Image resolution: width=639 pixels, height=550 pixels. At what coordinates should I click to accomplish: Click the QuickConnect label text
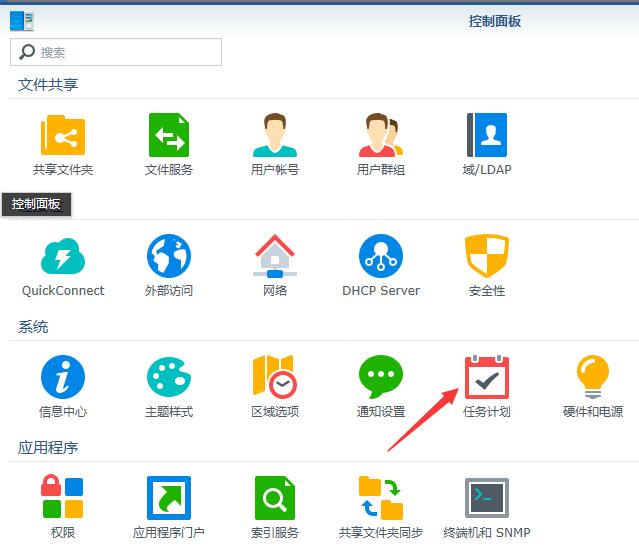point(63,290)
